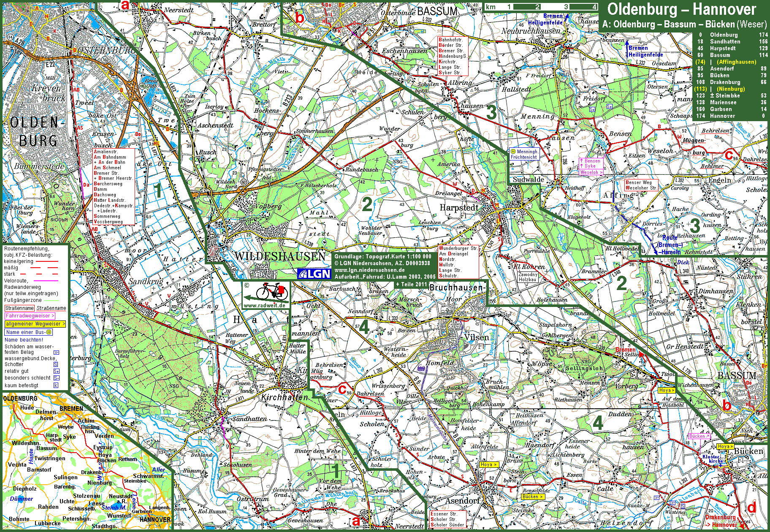Select the bus stop H symbol in legend

pyautogui.click(x=49, y=332)
